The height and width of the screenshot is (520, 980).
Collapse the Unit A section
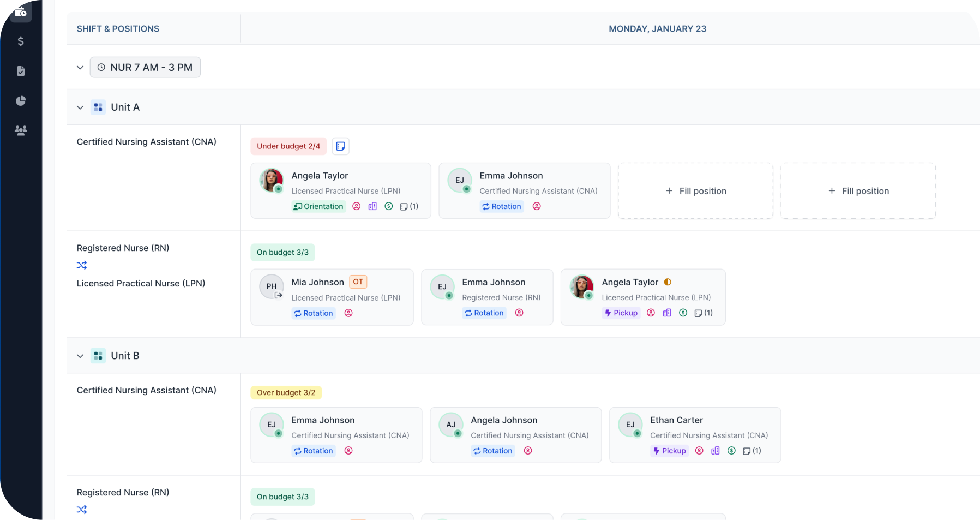tap(80, 107)
